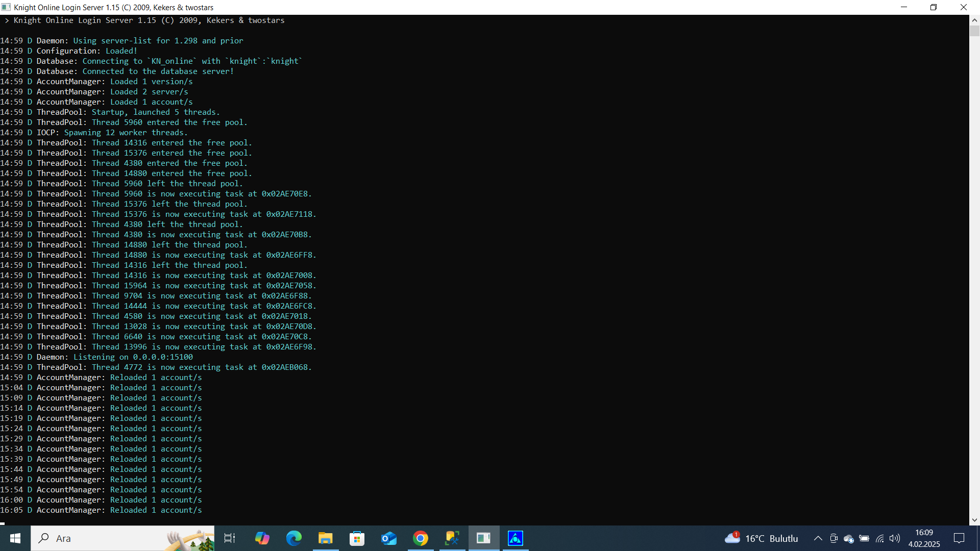Click the console scrollbar up arrow
The image size is (980, 551).
[974, 20]
